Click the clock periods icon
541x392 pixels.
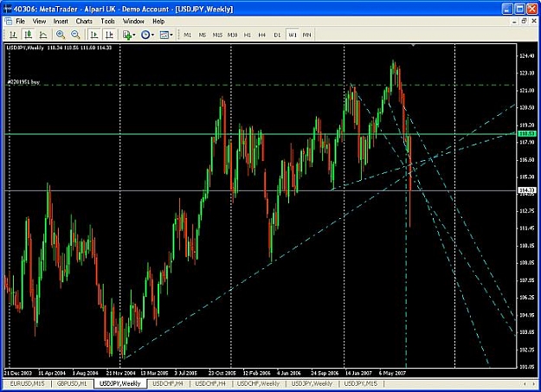145,35
